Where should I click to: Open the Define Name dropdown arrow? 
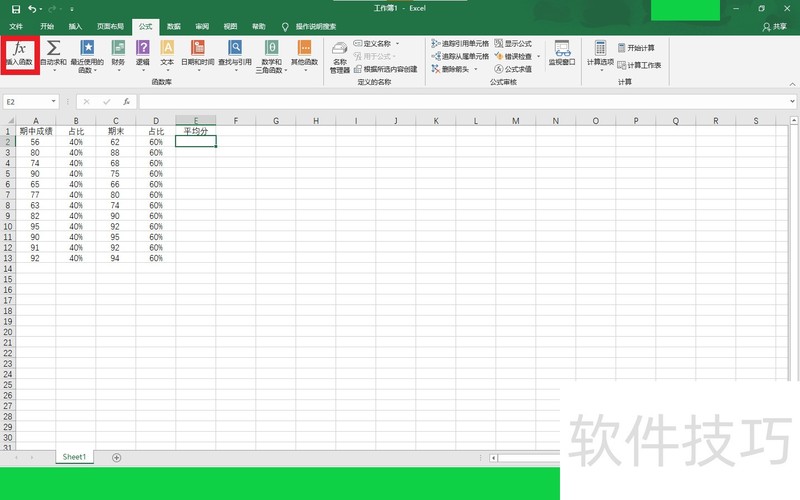[397, 43]
